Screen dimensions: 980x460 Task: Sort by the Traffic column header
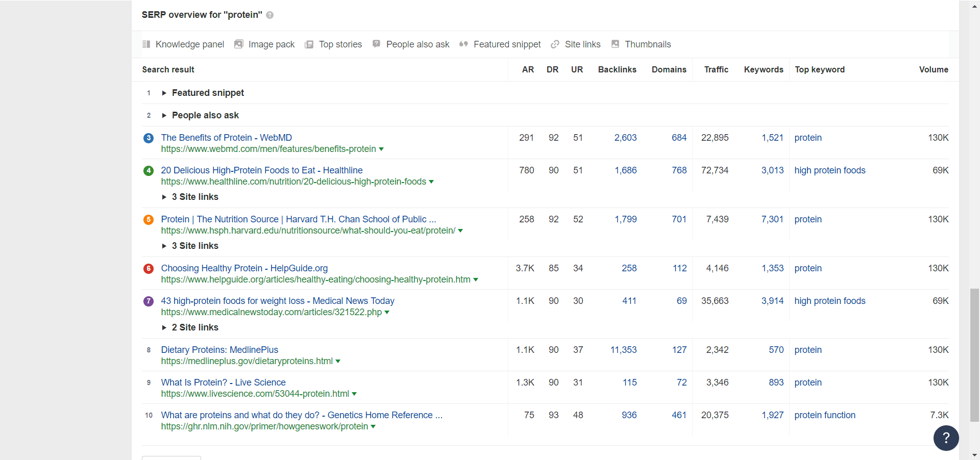click(716, 69)
